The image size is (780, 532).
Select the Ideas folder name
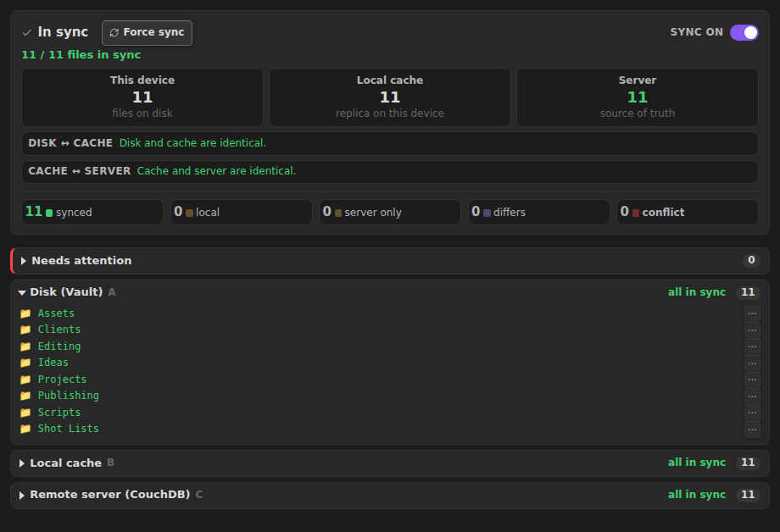click(x=53, y=363)
